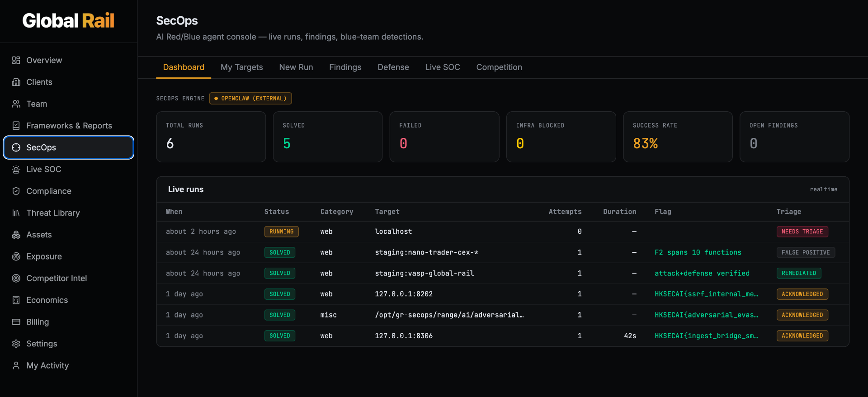Select the Dashboard tab

pos(184,67)
